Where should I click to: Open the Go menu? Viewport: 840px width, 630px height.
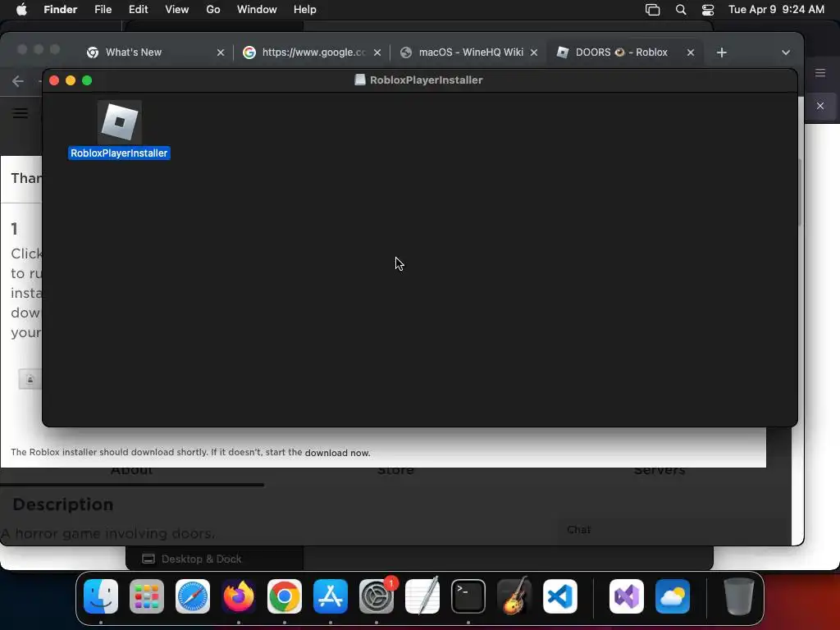[213, 10]
